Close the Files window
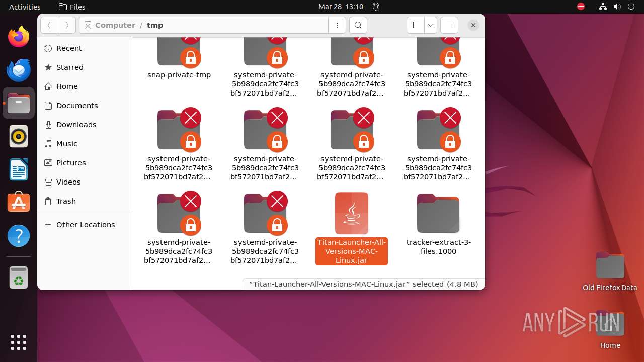The height and width of the screenshot is (362, 644). 473,25
